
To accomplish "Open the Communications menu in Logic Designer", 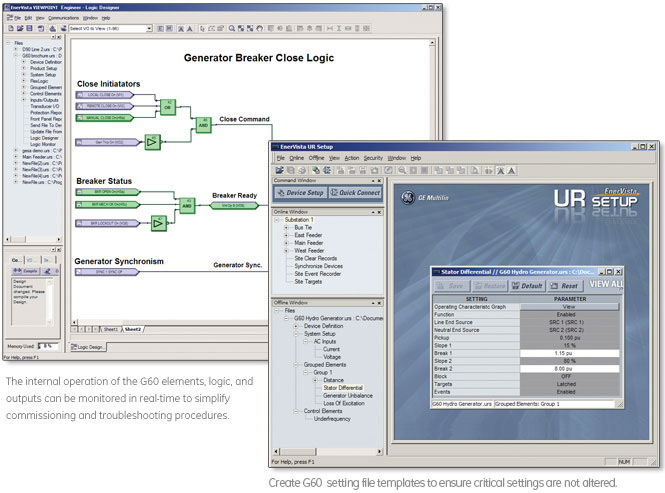I will coord(63,18).
